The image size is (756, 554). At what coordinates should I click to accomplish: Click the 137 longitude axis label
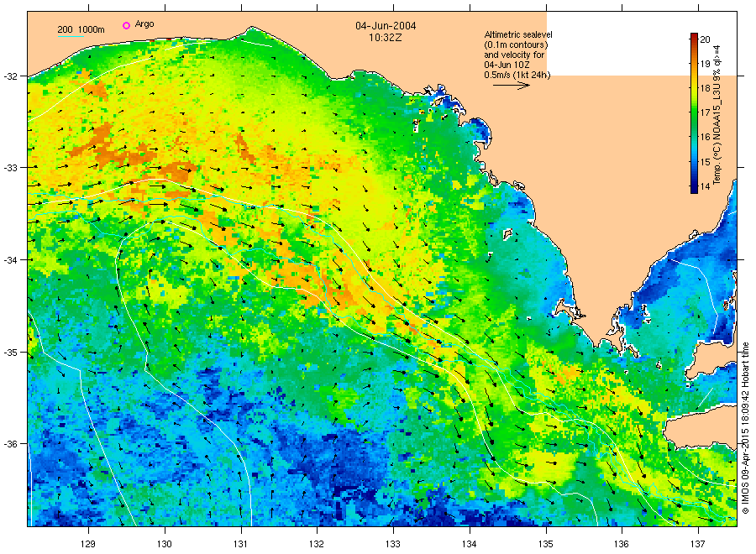click(698, 544)
